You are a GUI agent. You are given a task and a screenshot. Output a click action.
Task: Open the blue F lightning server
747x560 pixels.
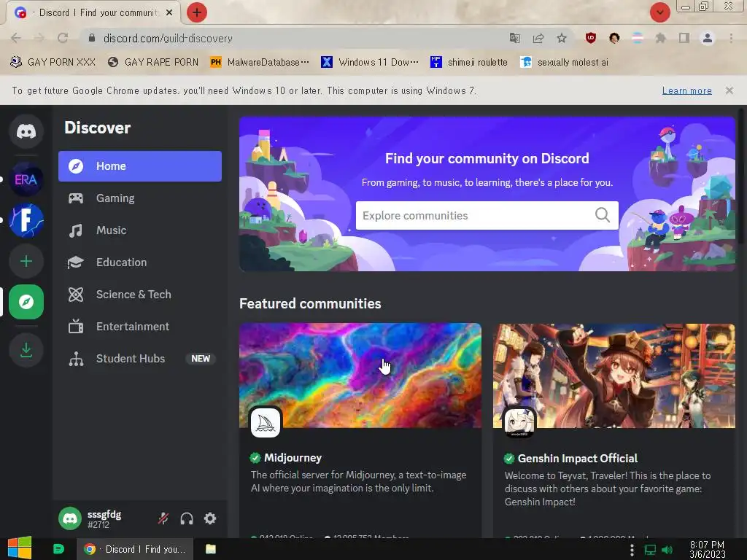coord(26,220)
